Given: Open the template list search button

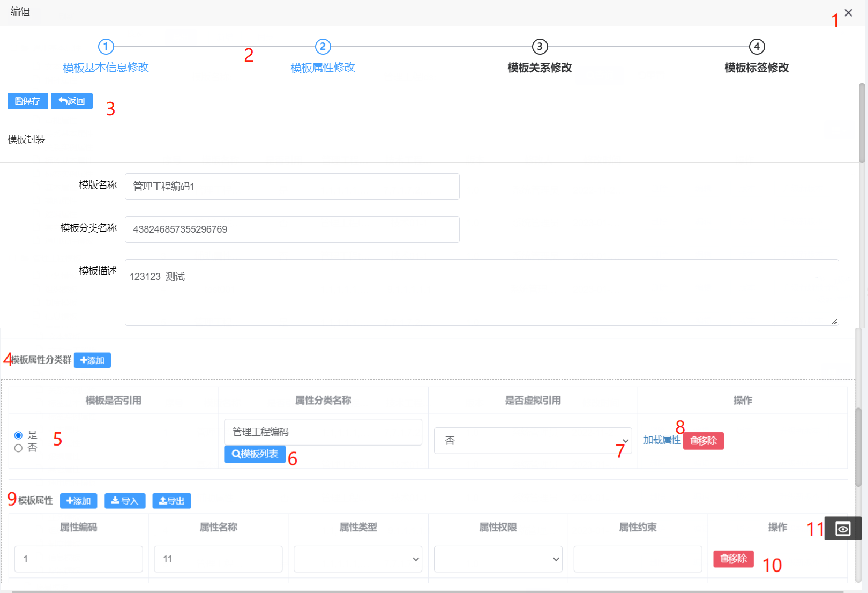Looking at the screenshot, I should click(255, 454).
